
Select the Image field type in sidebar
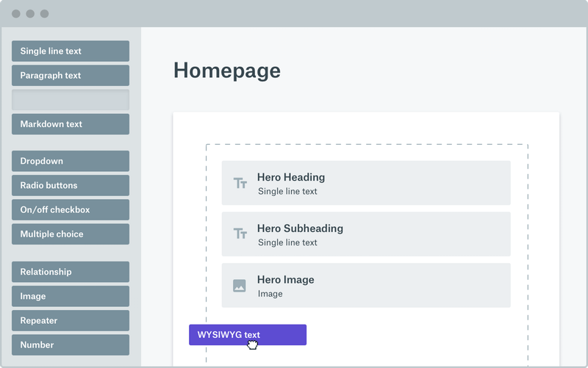[71, 296]
